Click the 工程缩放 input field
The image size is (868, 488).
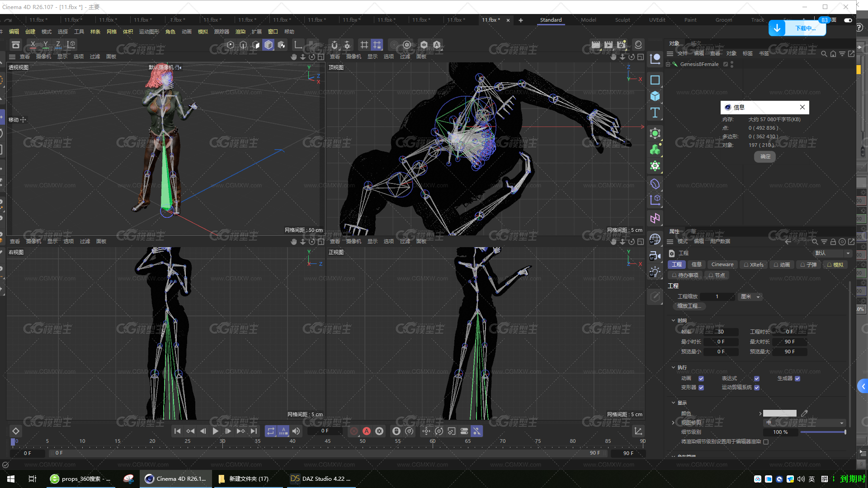[x=717, y=296]
